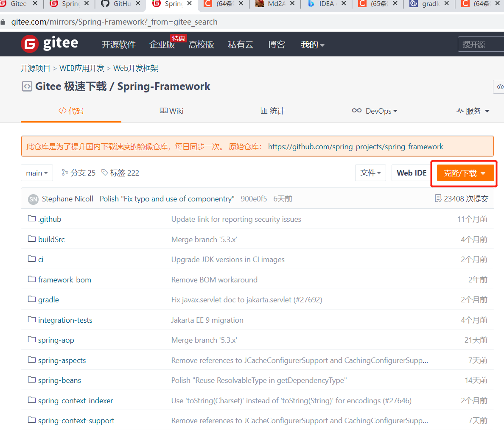Close the Md2A browser tab
The width and height of the screenshot is (504, 430).
(292, 3)
